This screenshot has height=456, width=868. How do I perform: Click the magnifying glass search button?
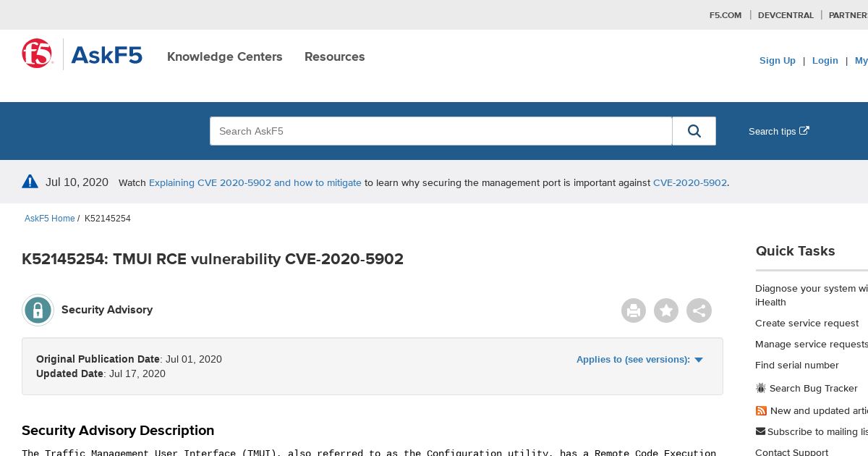click(x=694, y=131)
